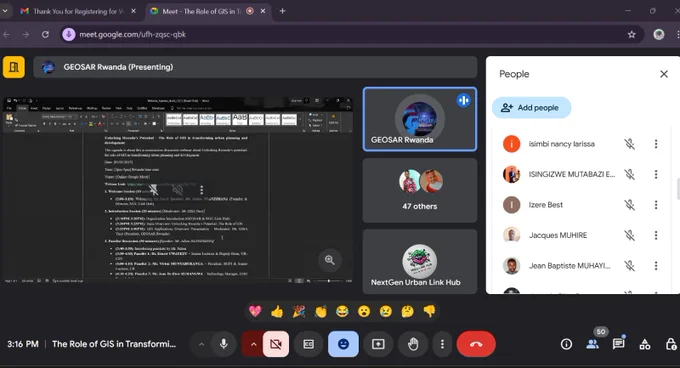Open the Chrome profile avatar

(x=659, y=34)
